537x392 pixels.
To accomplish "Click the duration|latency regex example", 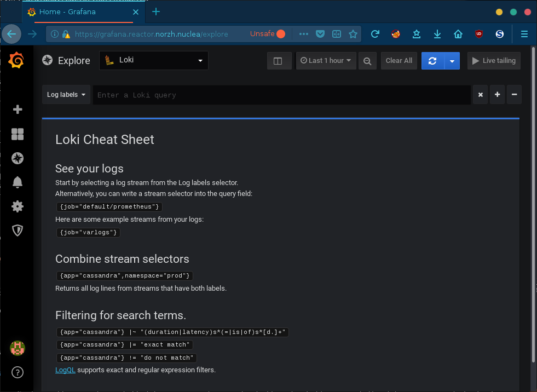I will (172, 332).
